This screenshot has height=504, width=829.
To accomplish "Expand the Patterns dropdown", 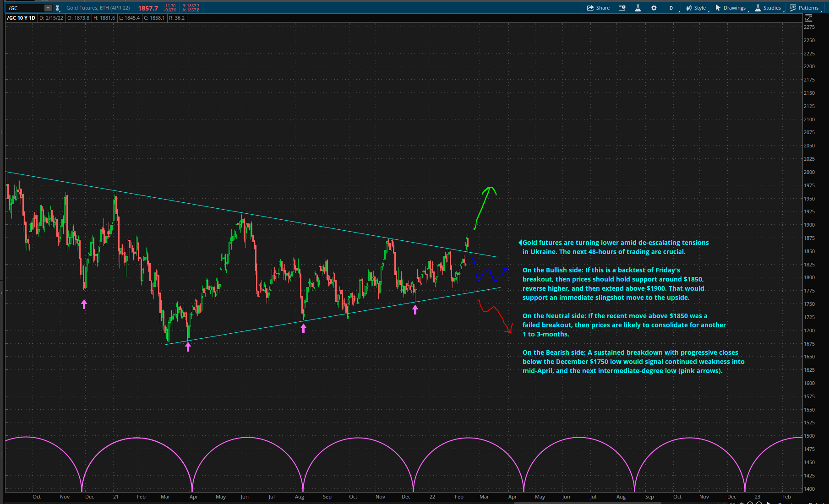I will pyautogui.click(x=804, y=8).
